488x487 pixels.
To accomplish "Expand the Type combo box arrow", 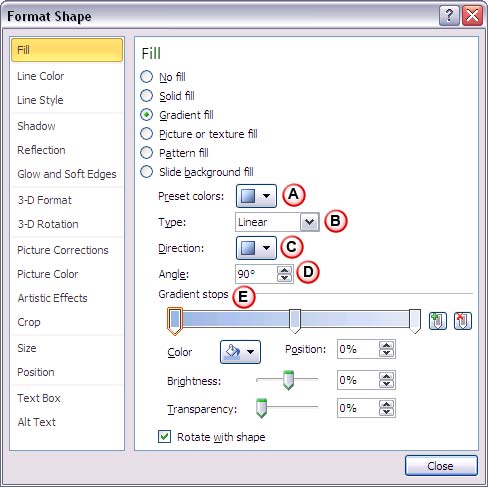I will pos(309,222).
